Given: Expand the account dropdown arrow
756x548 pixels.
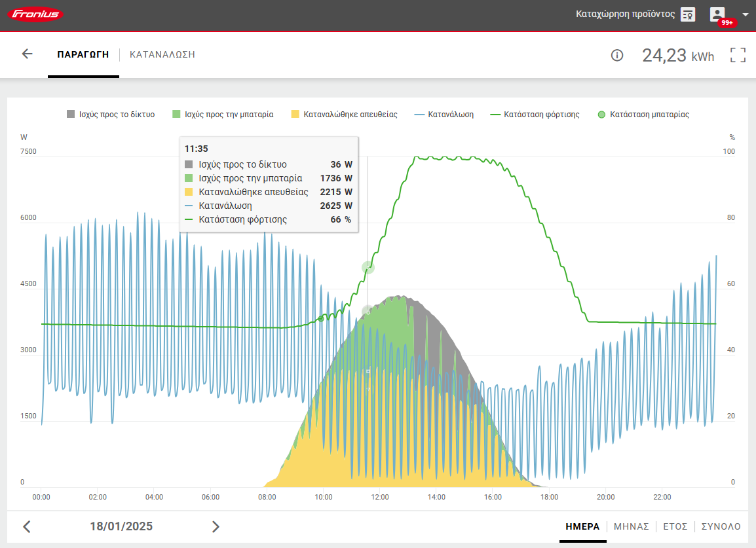Looking at the screenshot, I should tap(745, 14).
